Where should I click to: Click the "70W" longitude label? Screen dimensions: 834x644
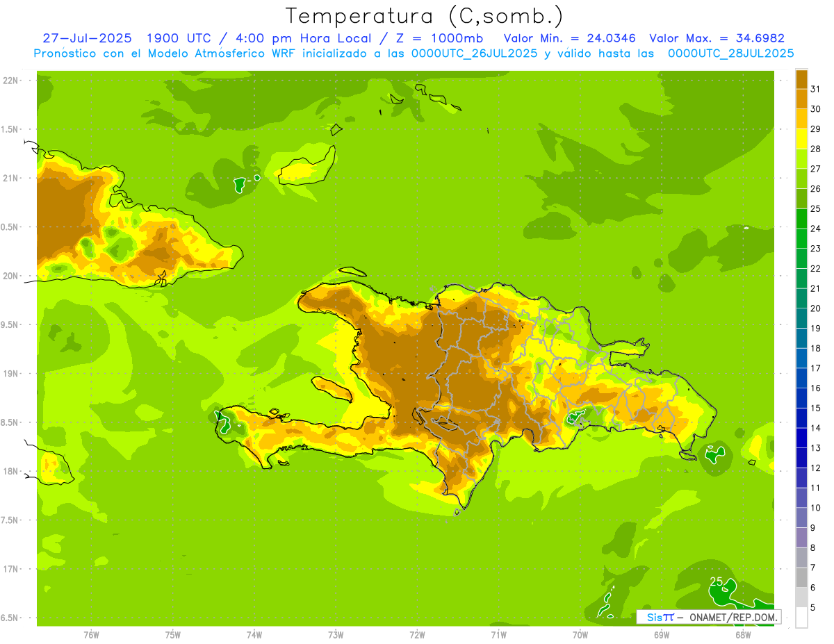pos(580,635)
